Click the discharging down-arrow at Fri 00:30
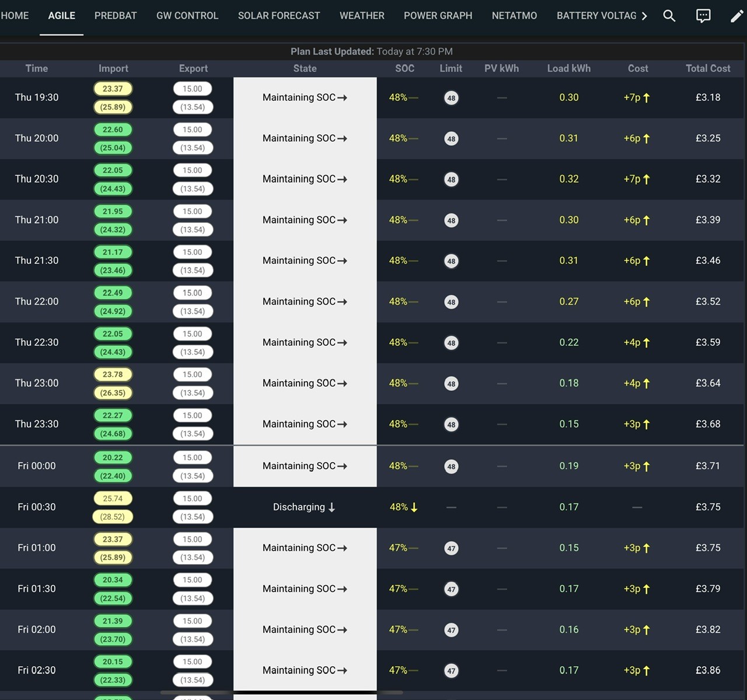The image size is (747, 700). pyautogui.click(x=331, y=508)
